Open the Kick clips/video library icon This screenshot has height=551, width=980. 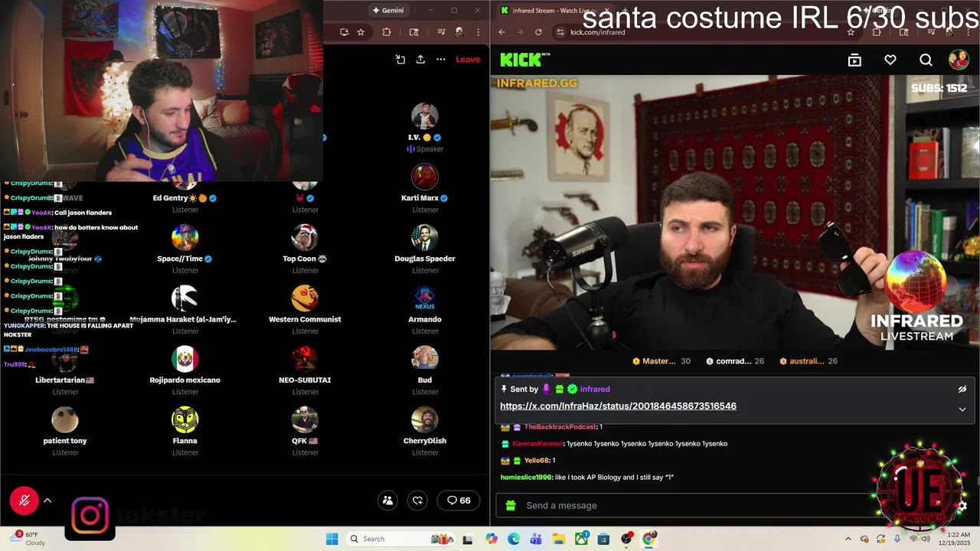854,60
